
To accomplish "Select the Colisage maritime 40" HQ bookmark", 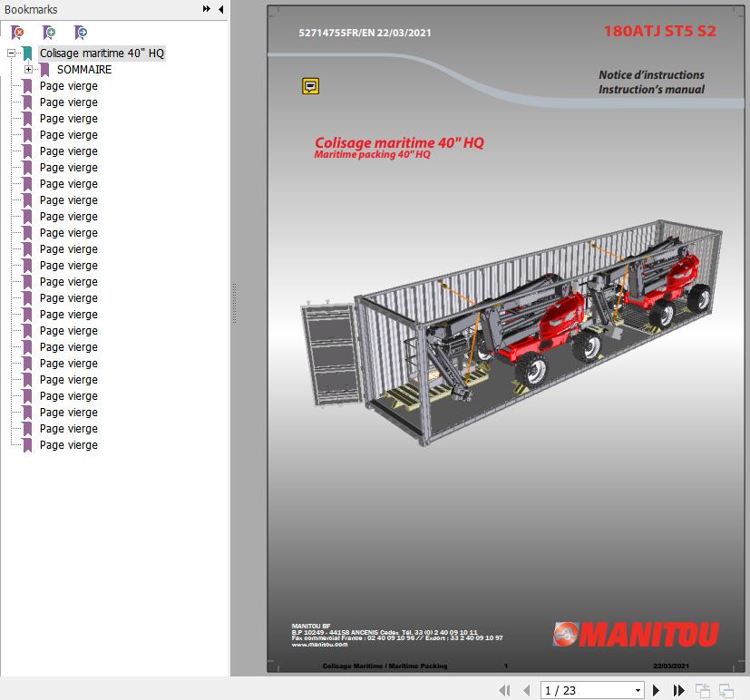I will [x=102, y=53].
